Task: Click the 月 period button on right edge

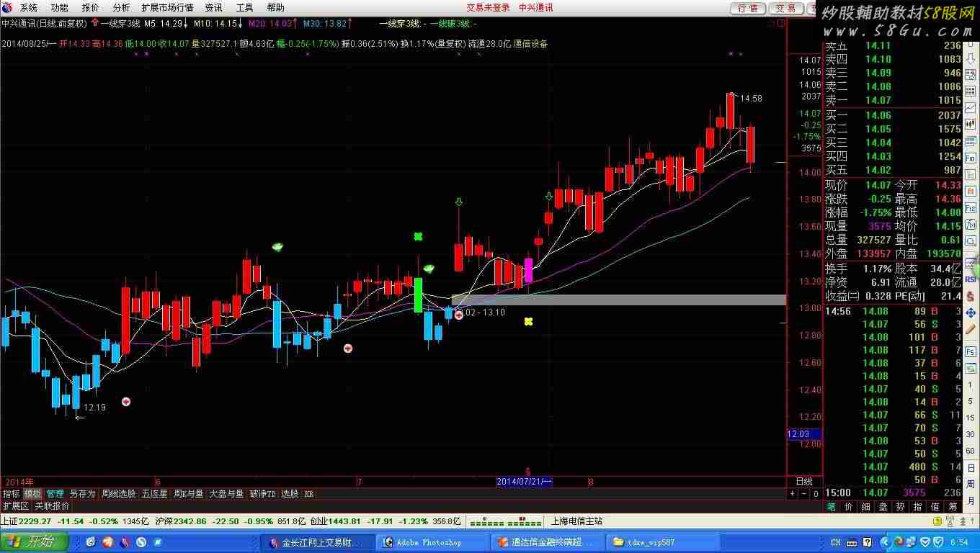Action: coord(971,501)
